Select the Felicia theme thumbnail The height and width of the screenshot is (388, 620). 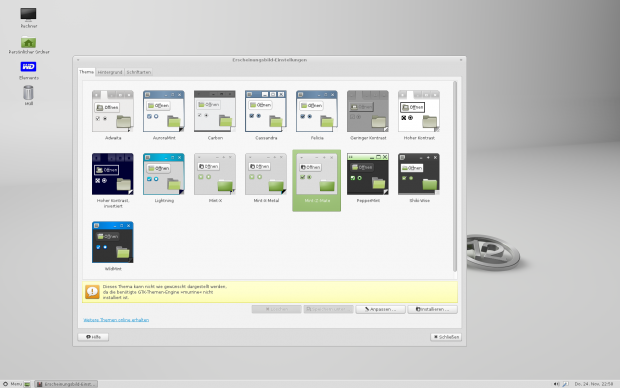coord(317,112)
